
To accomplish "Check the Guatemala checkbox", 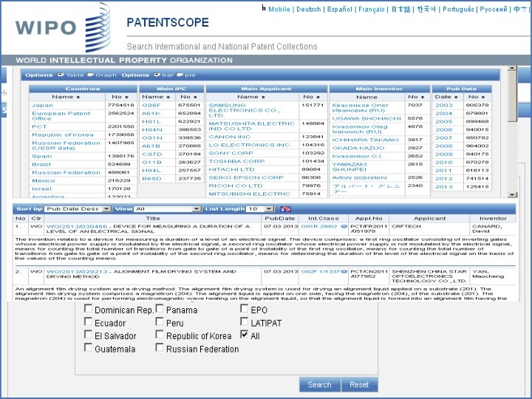I will (x=88, y=348).
